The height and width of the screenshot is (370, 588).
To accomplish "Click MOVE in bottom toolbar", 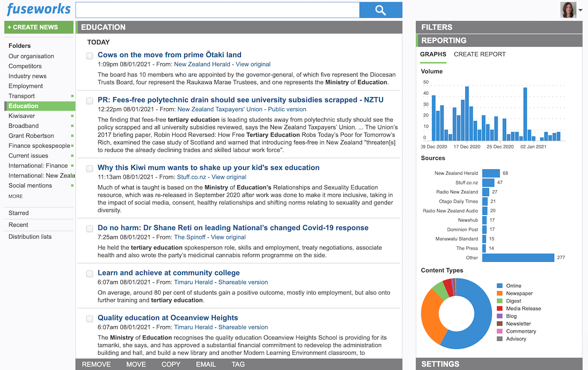I will [136, 364].
